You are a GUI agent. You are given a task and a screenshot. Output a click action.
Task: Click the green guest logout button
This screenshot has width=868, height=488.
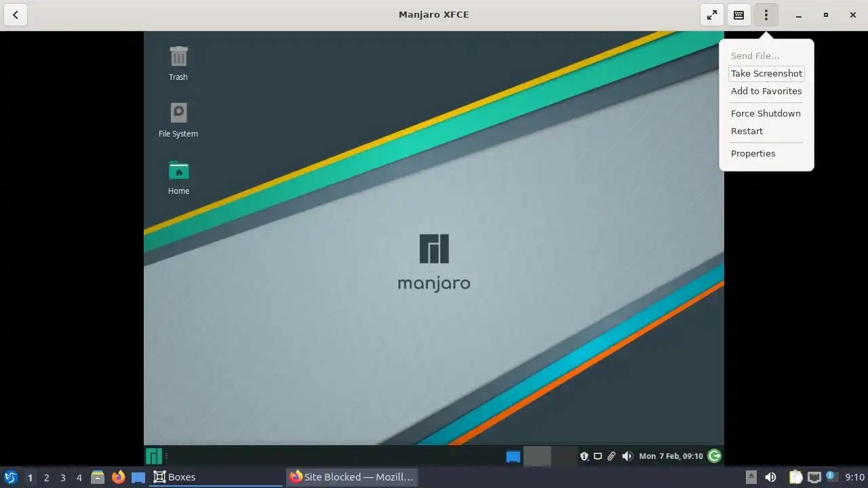point(714,456)
